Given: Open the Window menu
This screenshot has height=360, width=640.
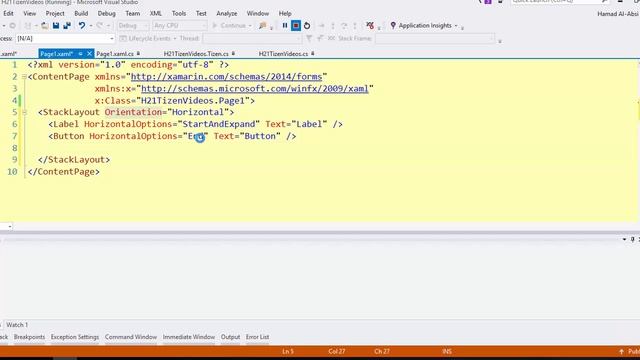Looking at the screenshot, I should (x=258, y=13).
